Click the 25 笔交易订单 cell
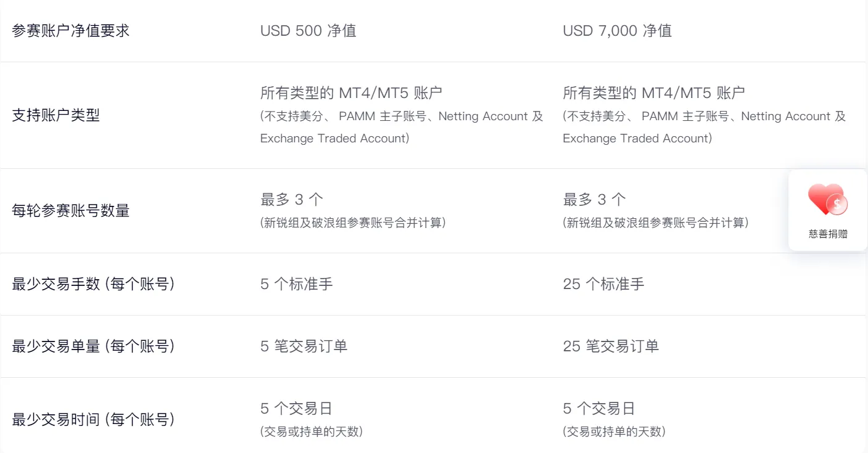This screenshot has width=868, height=453. tap(611, 346)
